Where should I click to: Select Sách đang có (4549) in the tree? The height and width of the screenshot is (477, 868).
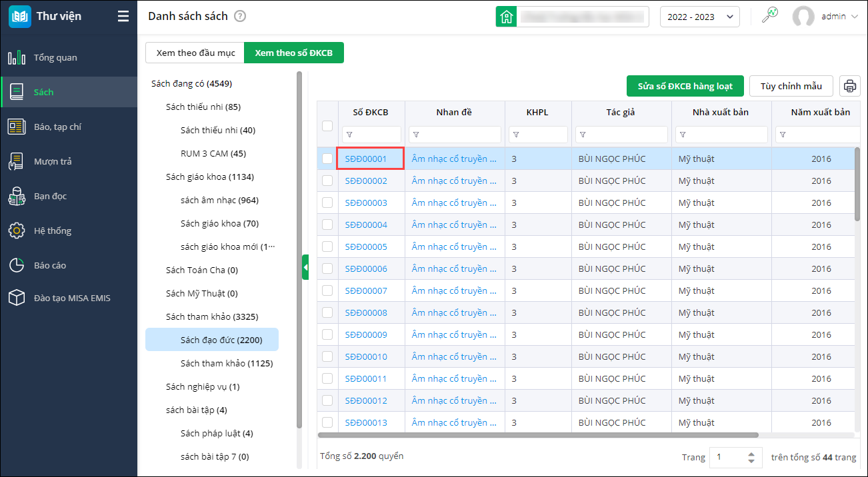click(191, 83)
